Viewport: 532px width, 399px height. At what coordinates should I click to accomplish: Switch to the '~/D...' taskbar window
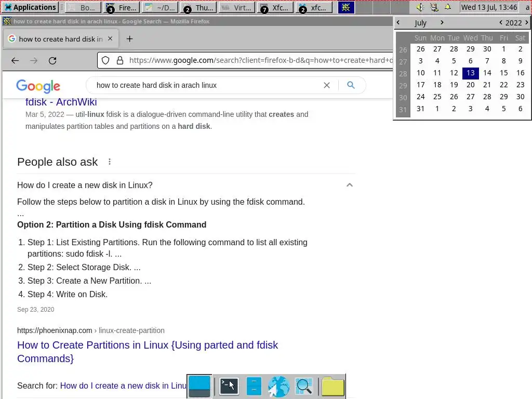pyautogui.click(x=160, y=7)
